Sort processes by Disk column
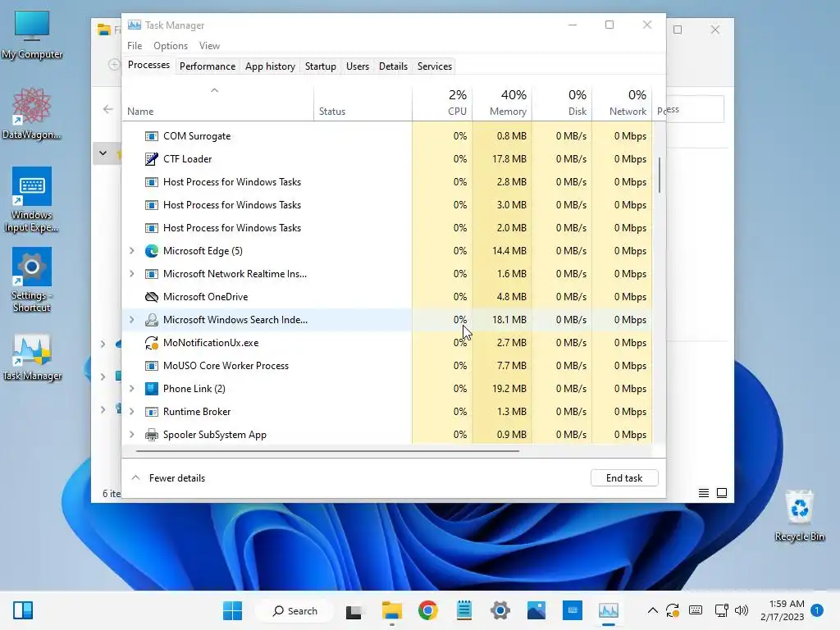Image resolution: width=840 pixels, height=630 pixels. click(562, 103)
